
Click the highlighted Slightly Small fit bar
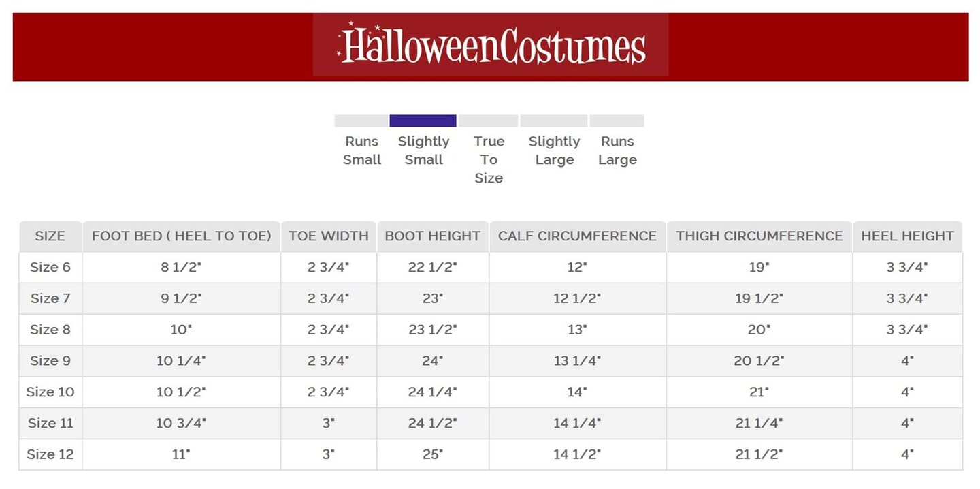pos(423,121)
